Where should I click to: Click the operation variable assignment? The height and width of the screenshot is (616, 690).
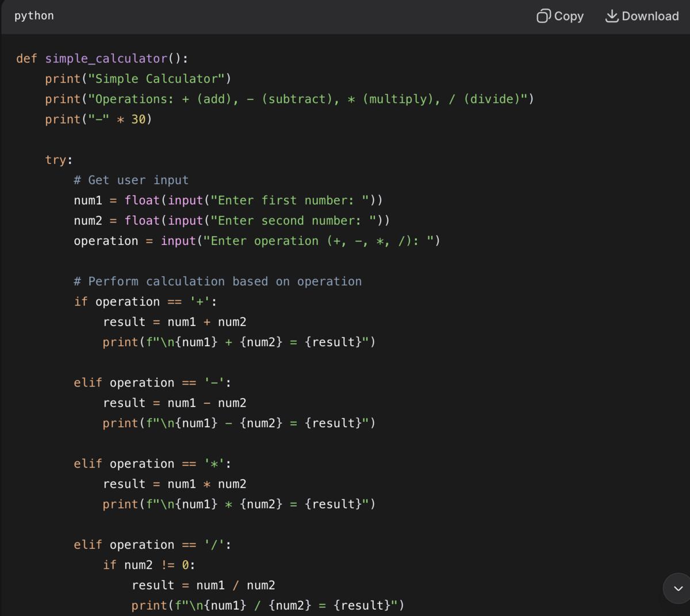(106, 241)
